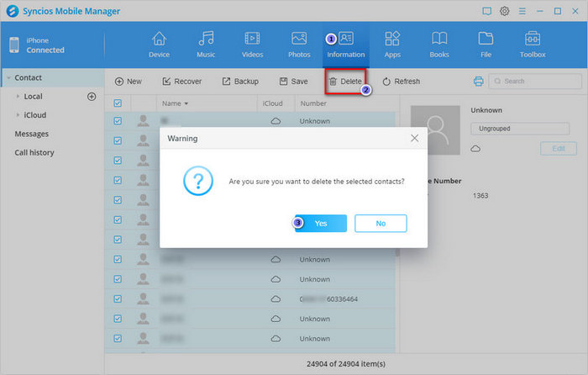Open the Apps tab
The width and height of the screenshot is (588, 375).
tap(392, 45)
